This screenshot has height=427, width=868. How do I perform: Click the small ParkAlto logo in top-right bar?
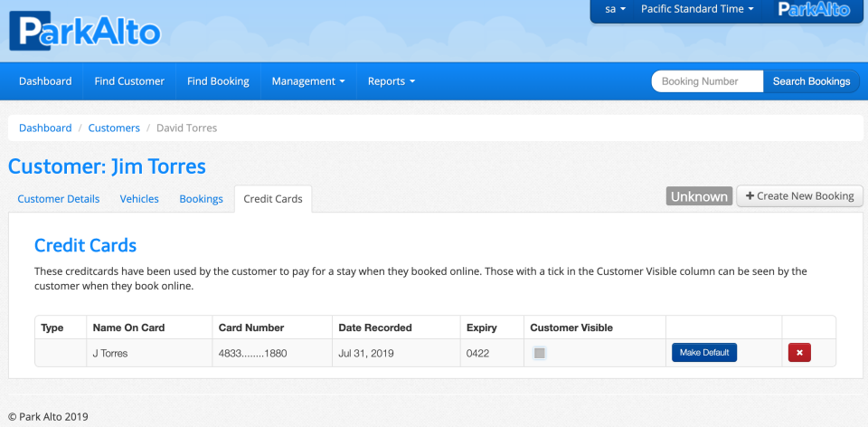[x=814, y=9]
